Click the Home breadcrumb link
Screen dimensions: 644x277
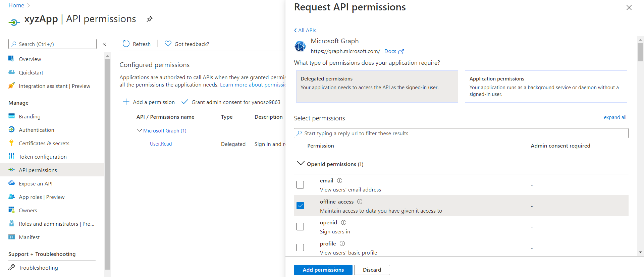pos(16,5)
